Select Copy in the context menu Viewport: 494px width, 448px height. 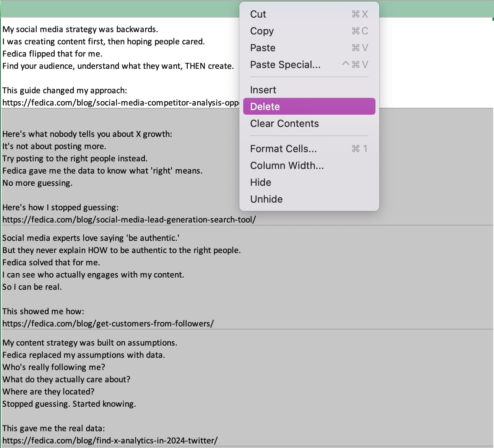pyautogui.click(x=262, y=31)
